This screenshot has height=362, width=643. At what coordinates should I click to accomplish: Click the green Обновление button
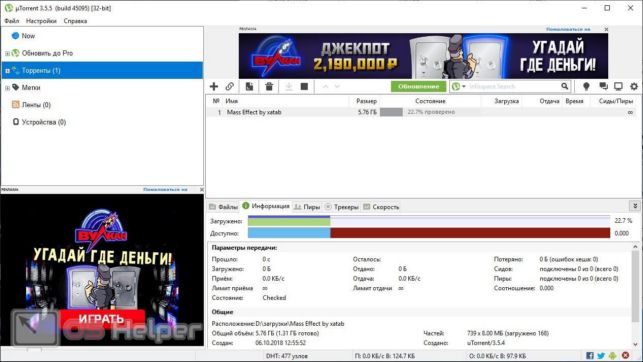(418, 87)
